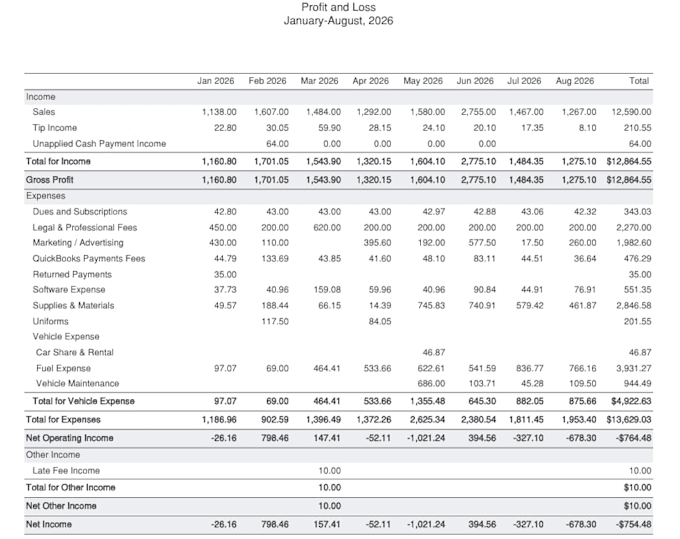Click Total for Vehicle Expense $4,922.63

631,401
